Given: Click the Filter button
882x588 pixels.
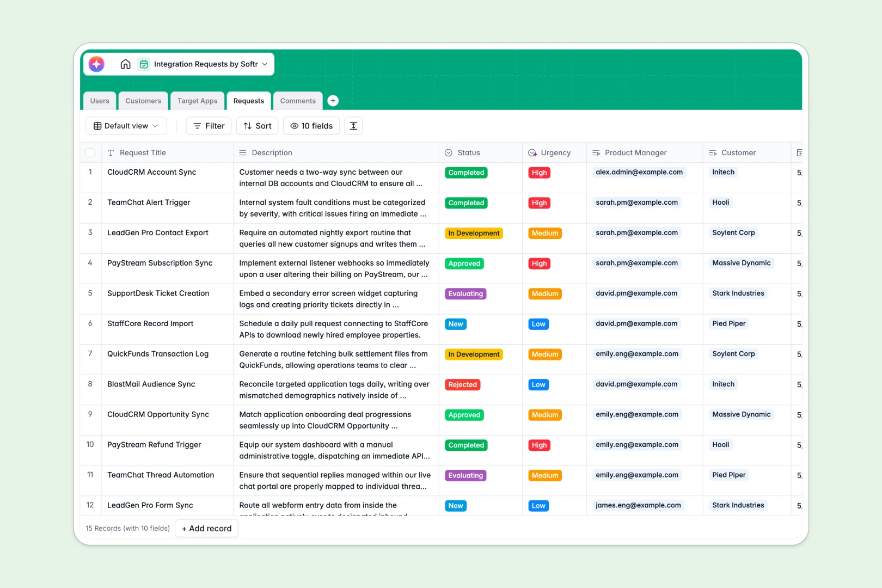Looking at the screenshot, I should tap(209, 126).
